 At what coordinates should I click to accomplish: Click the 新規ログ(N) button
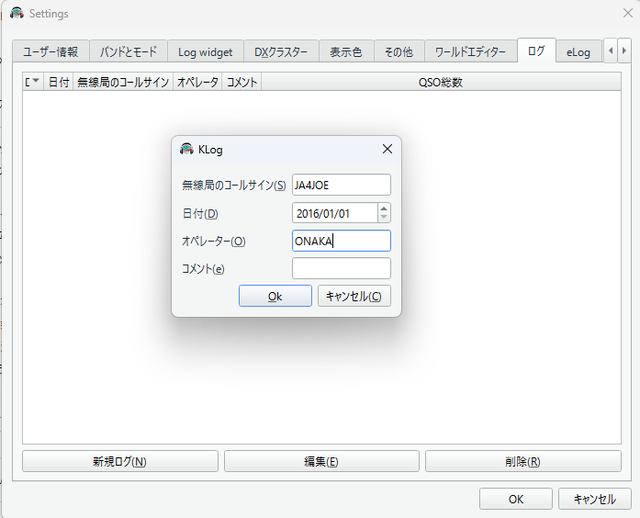pos(120,461)
